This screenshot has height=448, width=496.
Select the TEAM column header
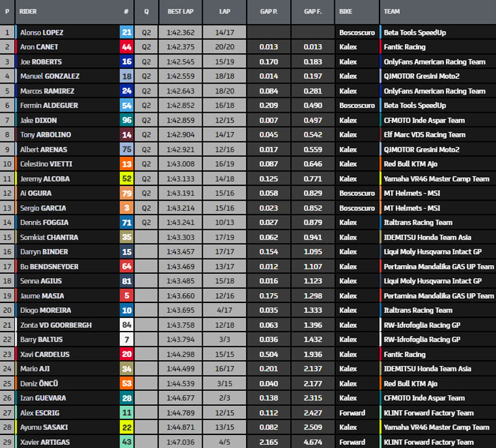pyautogui.click(x=392, y=11)
